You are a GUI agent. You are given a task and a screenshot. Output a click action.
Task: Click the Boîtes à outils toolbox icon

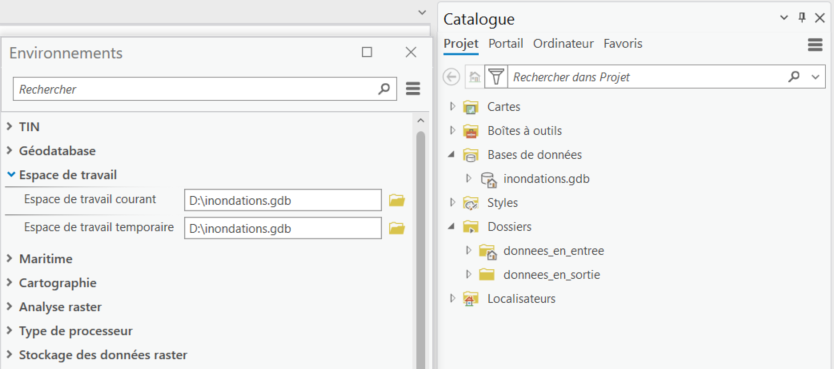(x=471, y=131)
